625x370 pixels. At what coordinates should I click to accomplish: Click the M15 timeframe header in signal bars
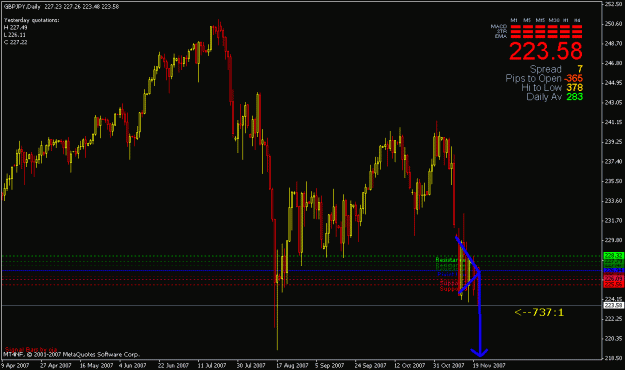click(540, 20)
